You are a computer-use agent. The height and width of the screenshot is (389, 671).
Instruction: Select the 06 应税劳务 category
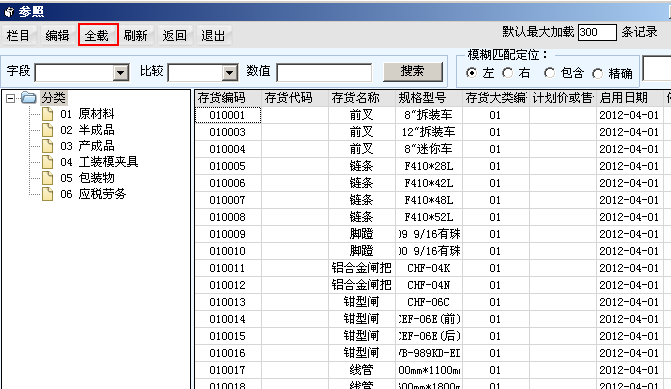(x=93, y=194)
